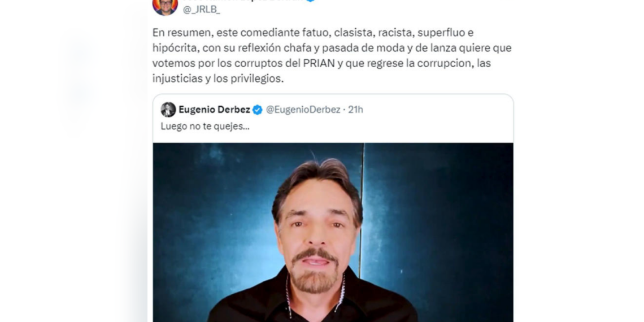The height and width of the screenshot is (322, 644).
Task: Click the Eugenio Derbez display name
Action: pyautogui.click(x=214, y=110)
